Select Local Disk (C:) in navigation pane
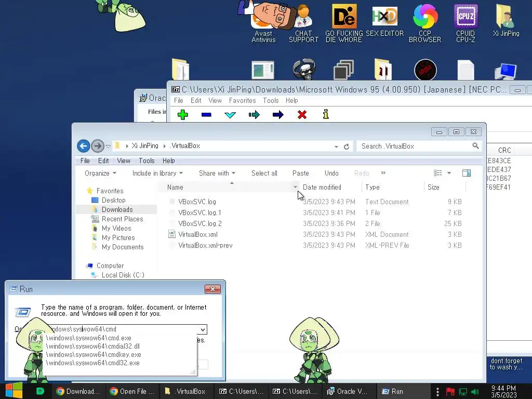The height and width of the screenshot is (399, 532). 123,275
